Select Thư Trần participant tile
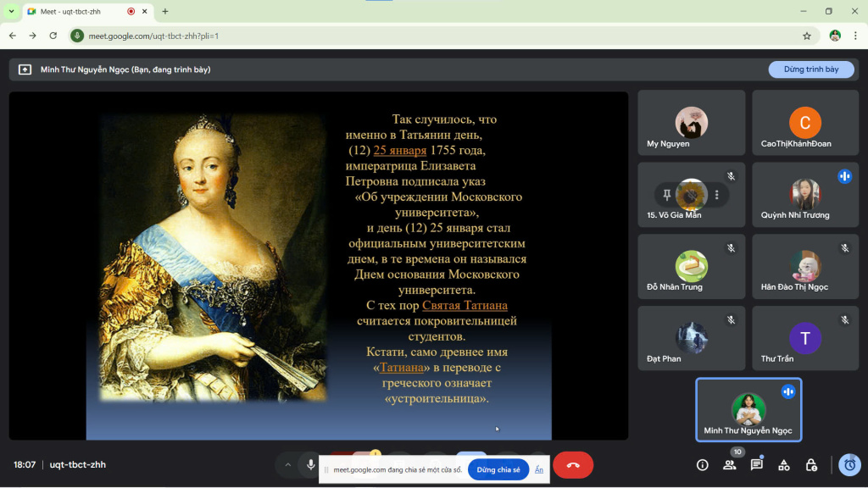868x488 pixels. coord(805,339)
